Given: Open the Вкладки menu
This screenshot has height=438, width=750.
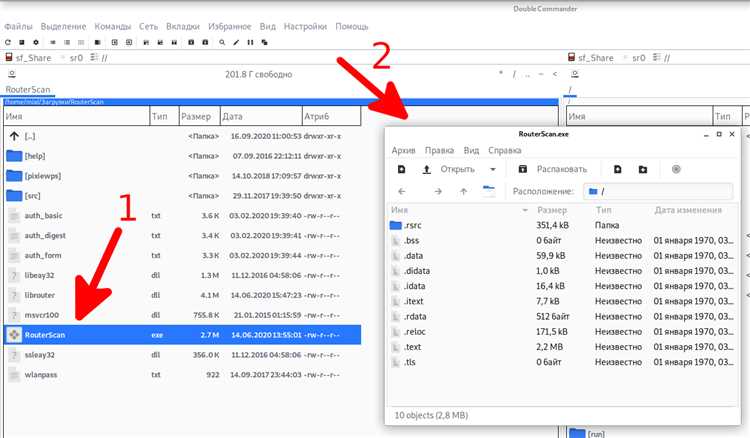Looking at the screenshot, I should point(183,26).
